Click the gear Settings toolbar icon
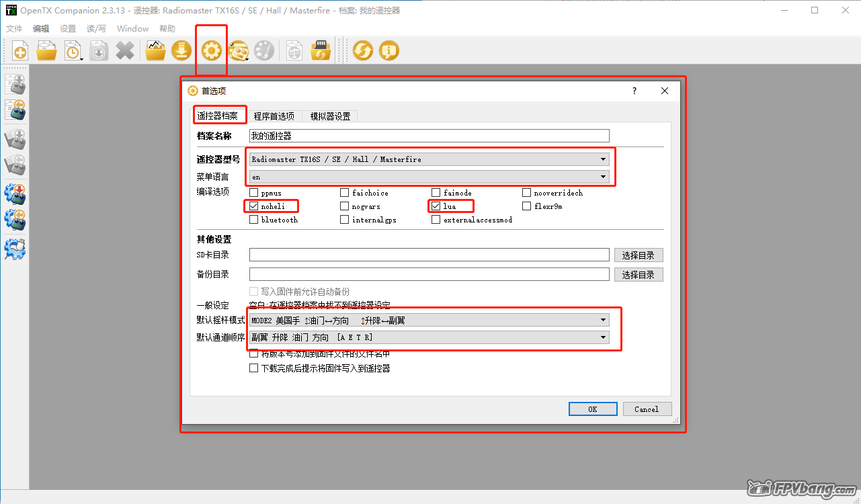Image resolution: width=861 pixels, height=504 pixels. pos(212,51)
